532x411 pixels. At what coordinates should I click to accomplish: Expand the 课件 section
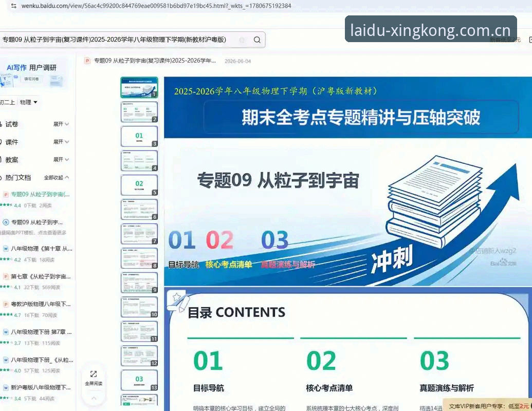[61, 142]
